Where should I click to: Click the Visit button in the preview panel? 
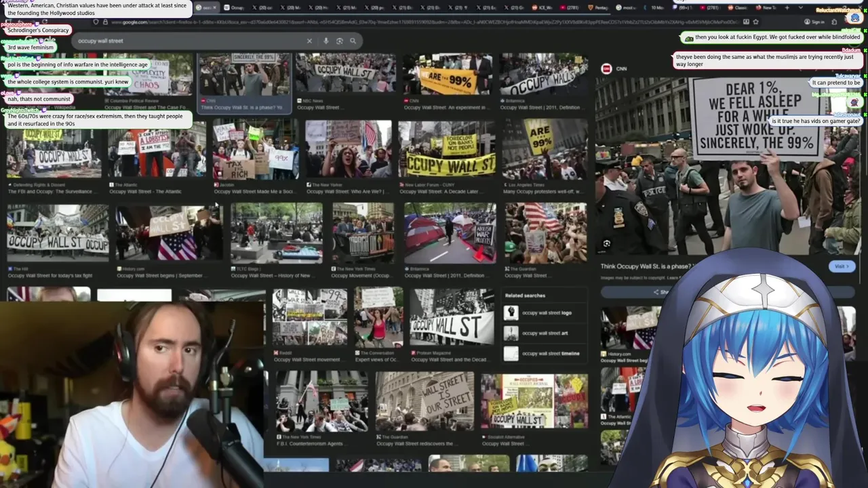[x=841, y=266]
